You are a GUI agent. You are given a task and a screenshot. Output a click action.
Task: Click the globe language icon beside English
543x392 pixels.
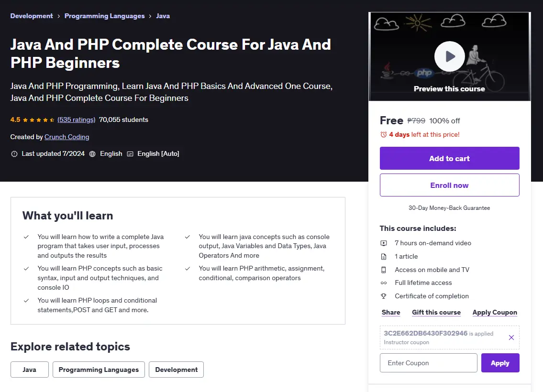click(x=92, y=154)
